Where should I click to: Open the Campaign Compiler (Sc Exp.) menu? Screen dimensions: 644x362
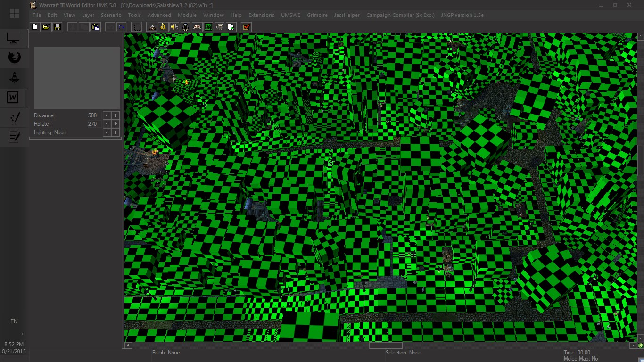pyautogui.click(x=400, y=15)
